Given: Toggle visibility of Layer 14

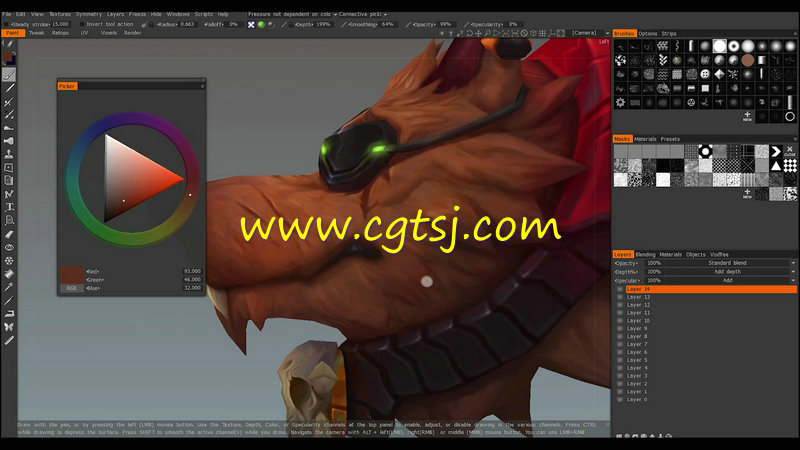Looking at the screenshot, I should 620,289.
